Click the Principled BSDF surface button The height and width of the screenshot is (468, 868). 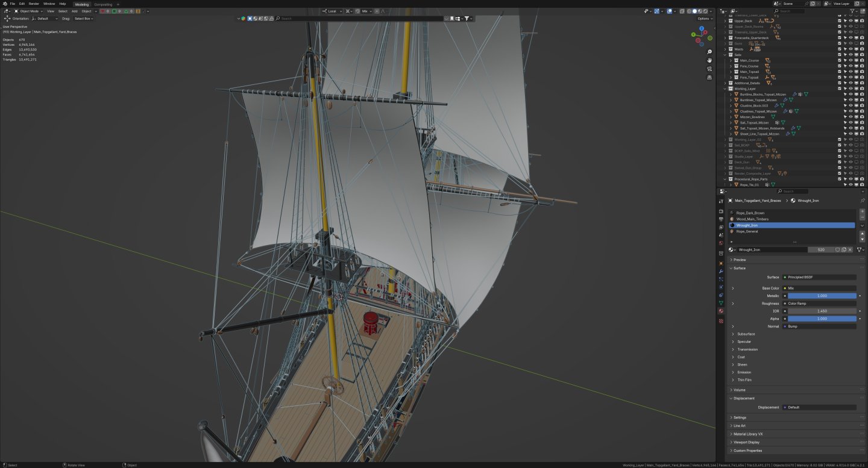click(x=819, y=277)
